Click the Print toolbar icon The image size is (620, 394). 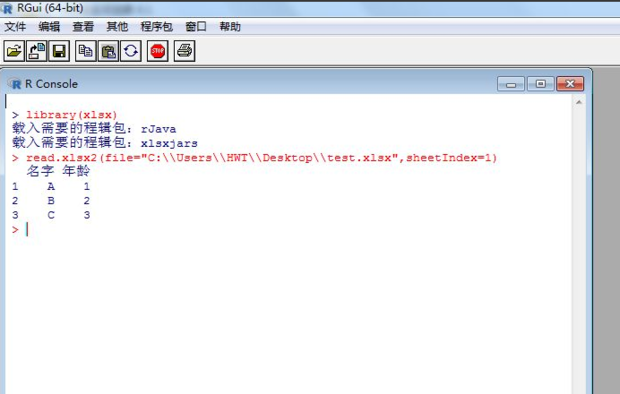point(184,51)
